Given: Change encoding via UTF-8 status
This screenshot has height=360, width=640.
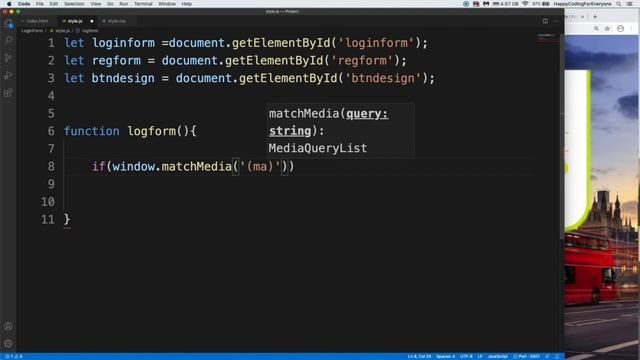Looking at the screenshot, I should point(466,356).
